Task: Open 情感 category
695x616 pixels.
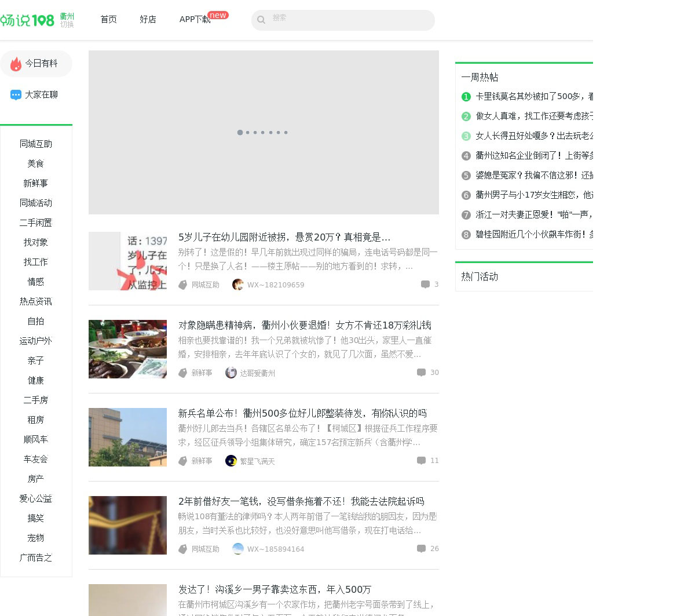Action: pos(36,282)
